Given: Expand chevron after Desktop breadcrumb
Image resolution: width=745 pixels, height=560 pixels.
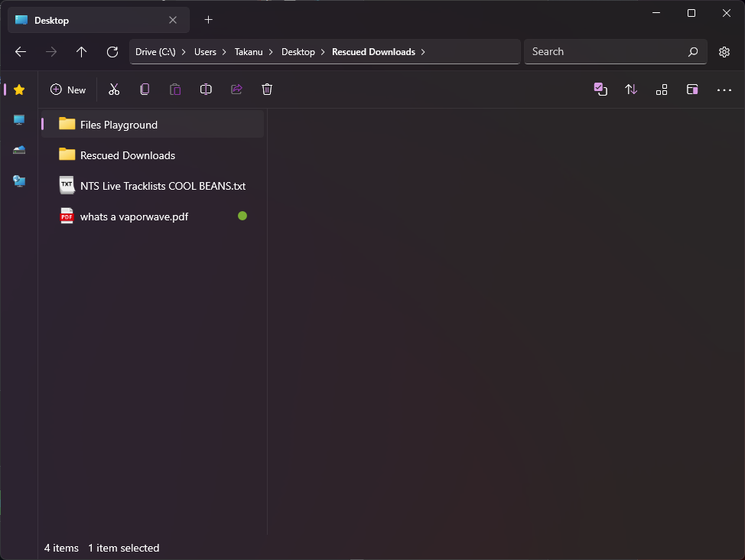Looking at the screenshot, I should point(323,52).
